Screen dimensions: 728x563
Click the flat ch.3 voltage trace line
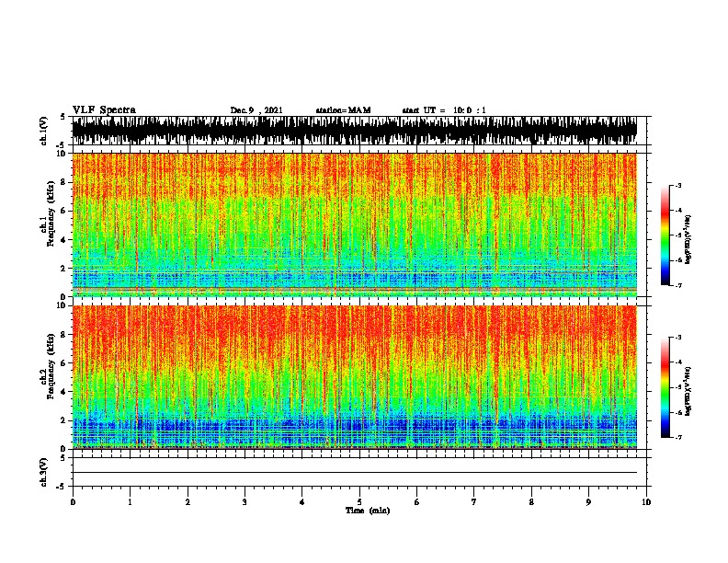point(355,473)
